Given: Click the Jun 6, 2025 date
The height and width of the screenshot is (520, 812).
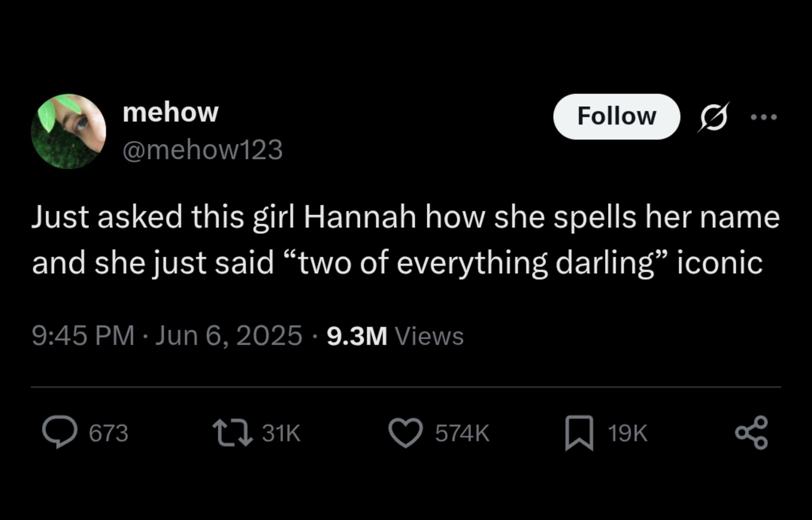Looking at the screenshot, I should point(228,336).
